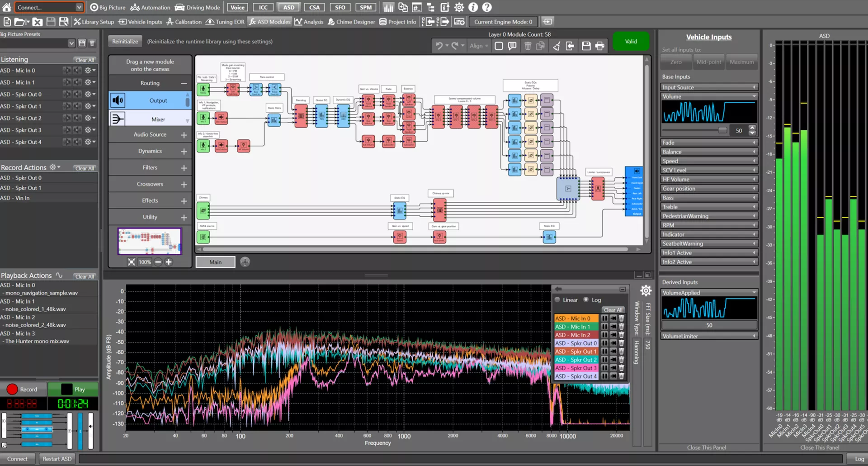The width and height of the screenshot is (868, 466).
Task: Open the Calibration tool
Action: pos(184,21)
